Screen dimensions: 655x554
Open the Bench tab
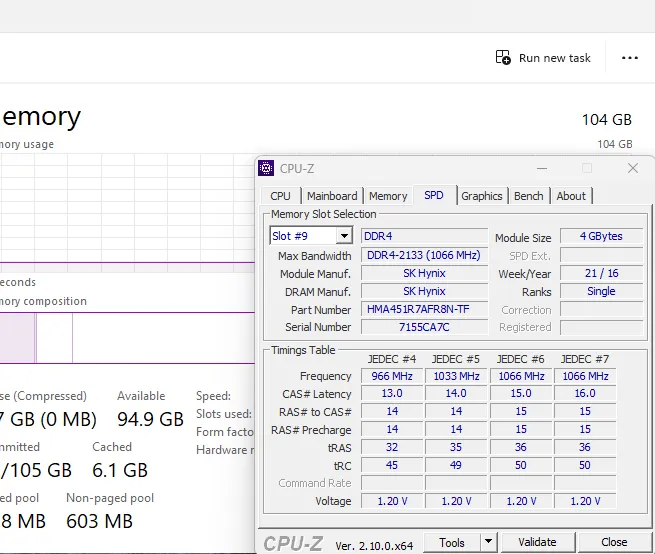(x=529, y=196)
